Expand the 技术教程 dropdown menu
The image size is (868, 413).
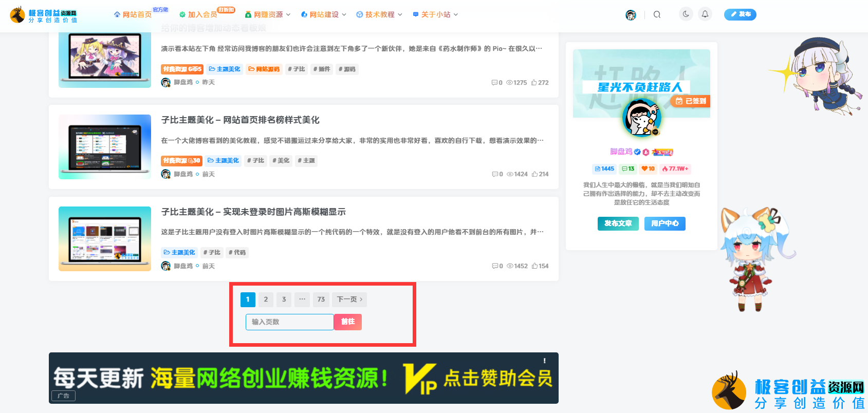click(x=379, y=14)
